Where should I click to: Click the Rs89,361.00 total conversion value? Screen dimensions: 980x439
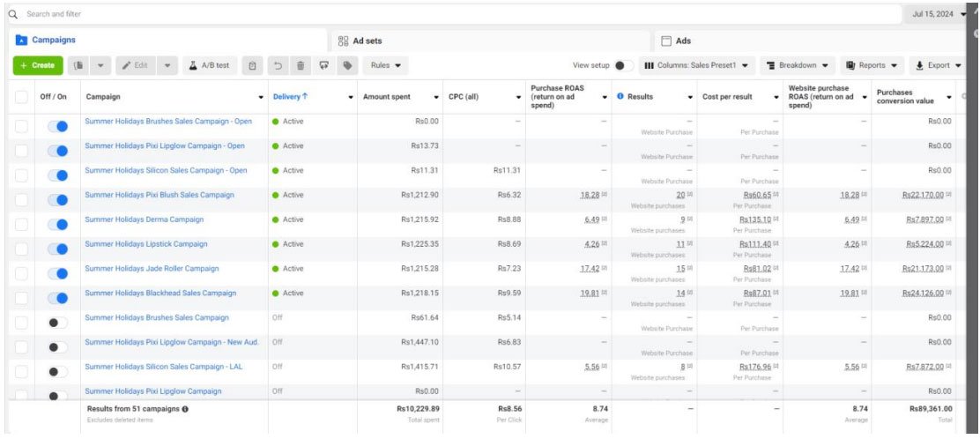click(x=931, y=408)
